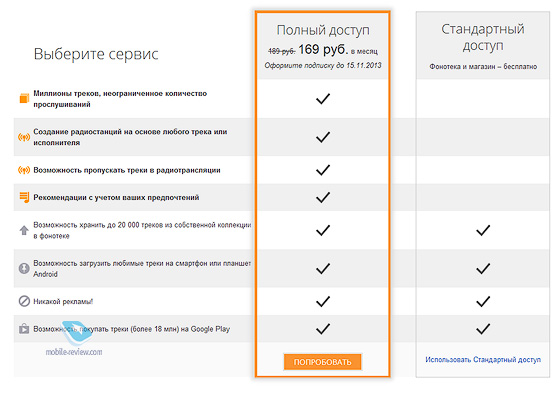Click the ПОПРОБОВАТЬ orange button
The height and width of the screenshot is (395, 560).
click(x=322, y=362)
